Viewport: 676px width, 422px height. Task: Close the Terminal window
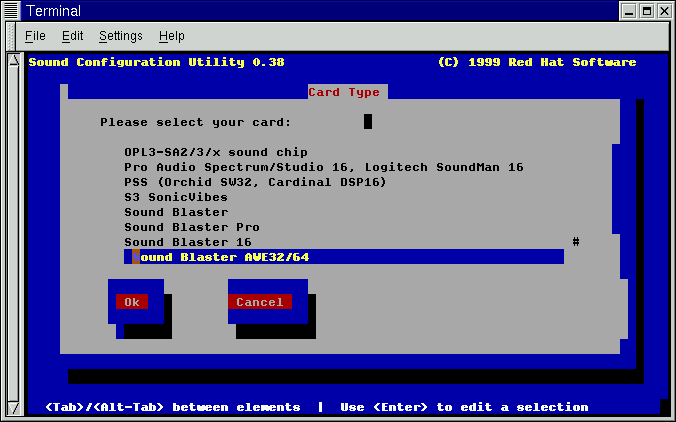pos(663,11)
